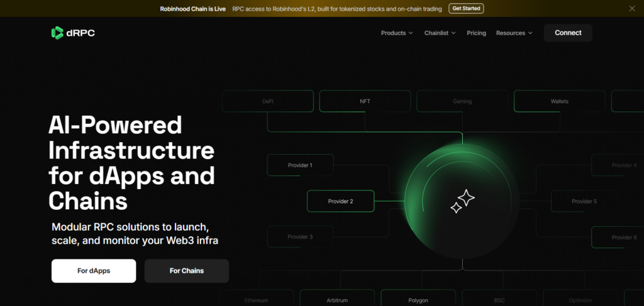This screenshot has height=306, width=644.
Task: Select the Gaming box in diagram
Action: [462, 101]
